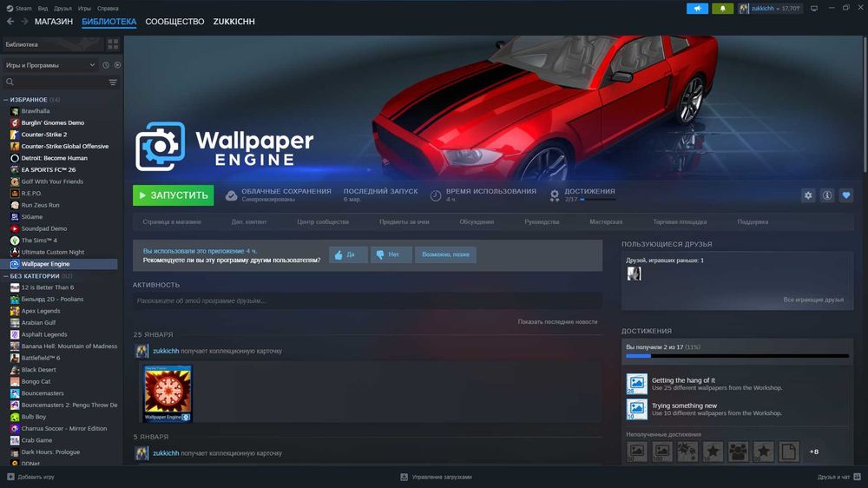View the document locked achievement icon
Viewport: 868px width, 488px height.
(x=788, y=452)
